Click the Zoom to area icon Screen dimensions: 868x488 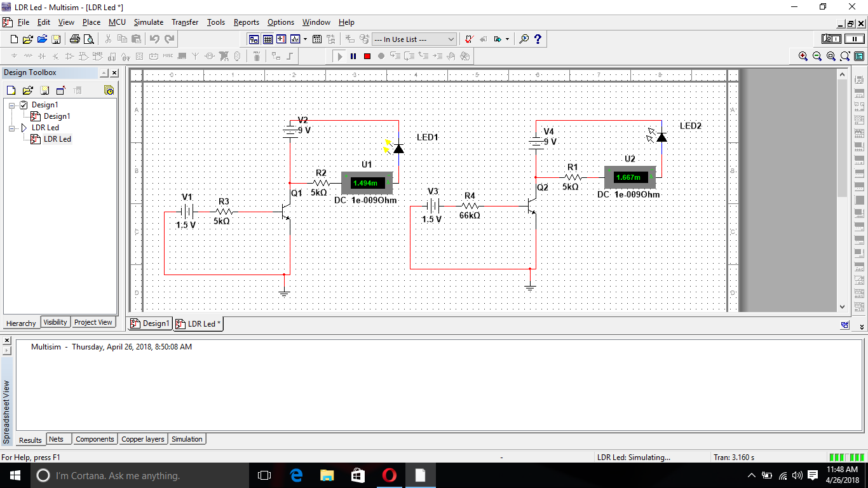tap(831, 56)
